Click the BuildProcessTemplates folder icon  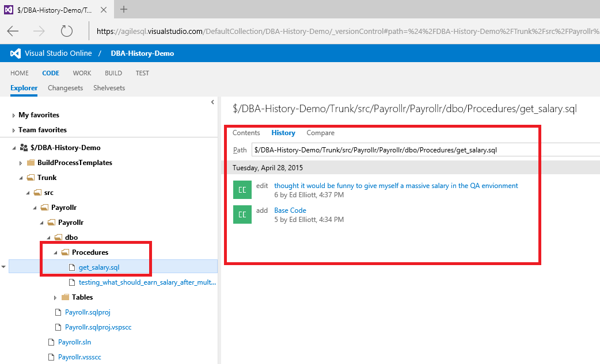pyautogui.click(x=31, y=163)
